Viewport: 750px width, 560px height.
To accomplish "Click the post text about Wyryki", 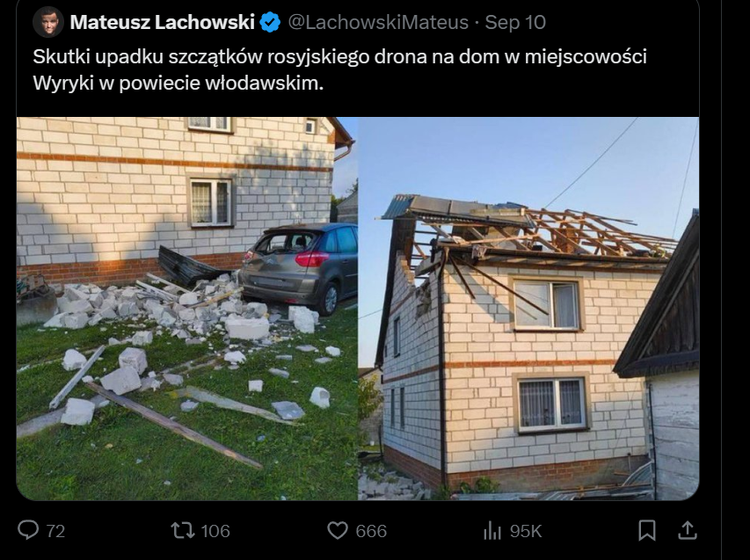I will click(x=339, y=69).
